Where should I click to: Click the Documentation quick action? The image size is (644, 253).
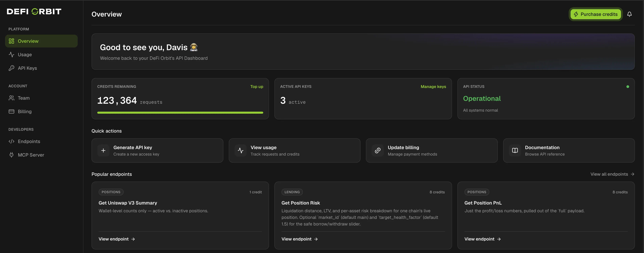(569, 150)
